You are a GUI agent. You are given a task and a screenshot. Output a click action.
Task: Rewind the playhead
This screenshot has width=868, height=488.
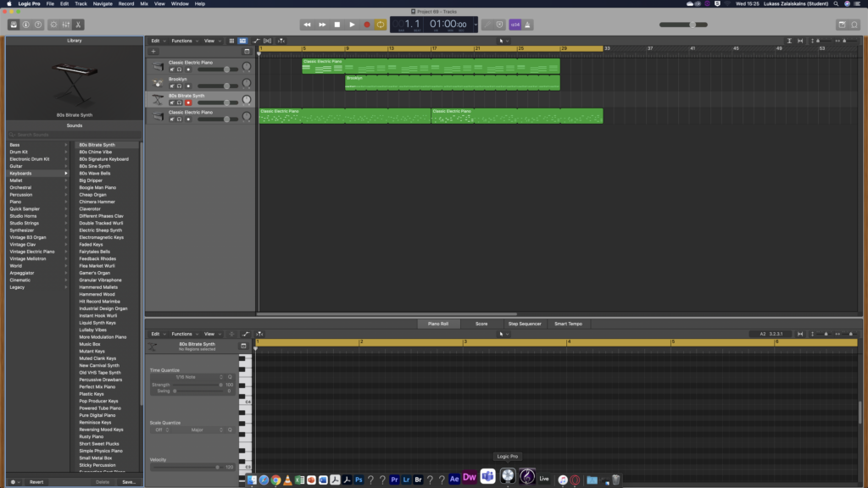click(x=307, y=25)
